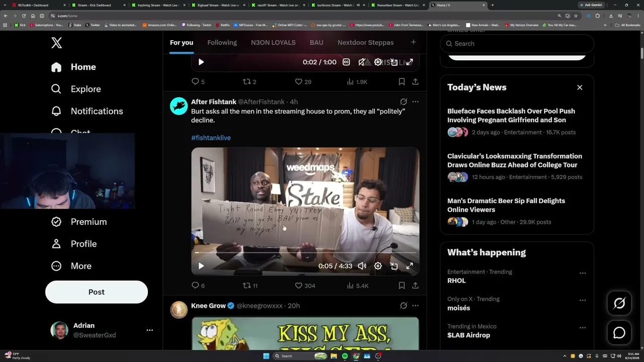The image size is (644, 362).
Task: Add a new timeline tab with plus
Action: tap(414, 42)
